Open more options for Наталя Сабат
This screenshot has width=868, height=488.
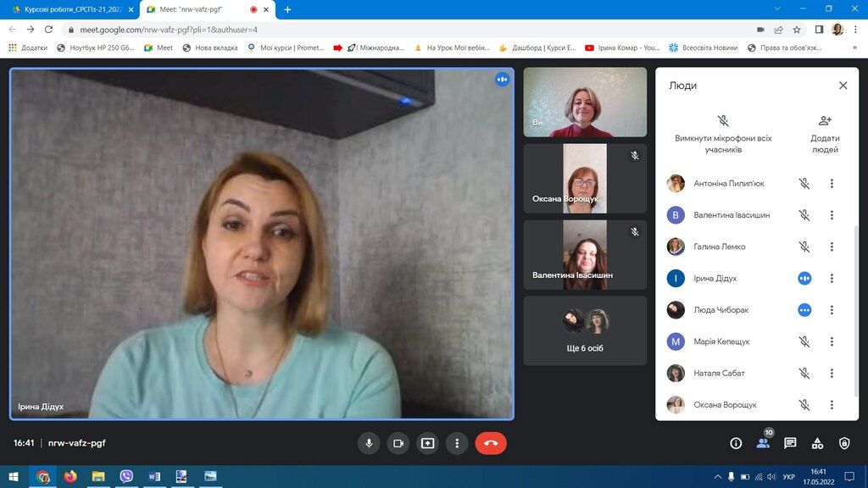click(x=832, y=374)
